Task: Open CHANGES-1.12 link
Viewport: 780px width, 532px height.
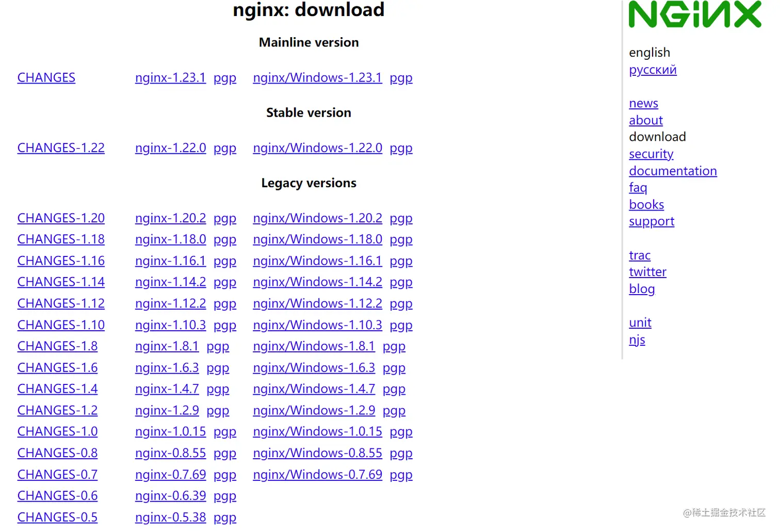Action: click(x=61, y=304)
